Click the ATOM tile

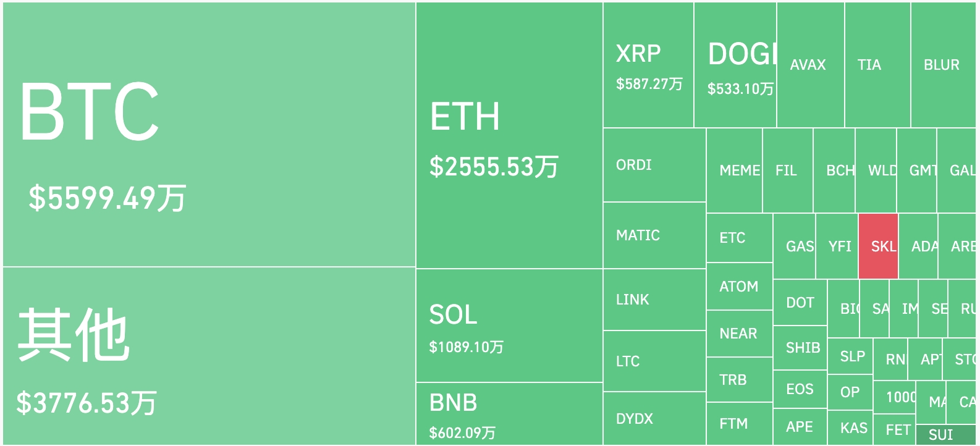point(740,287)
